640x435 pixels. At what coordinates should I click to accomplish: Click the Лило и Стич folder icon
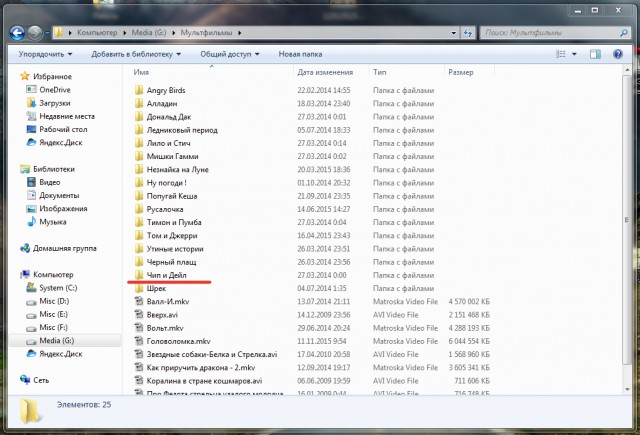click(139, 143)
